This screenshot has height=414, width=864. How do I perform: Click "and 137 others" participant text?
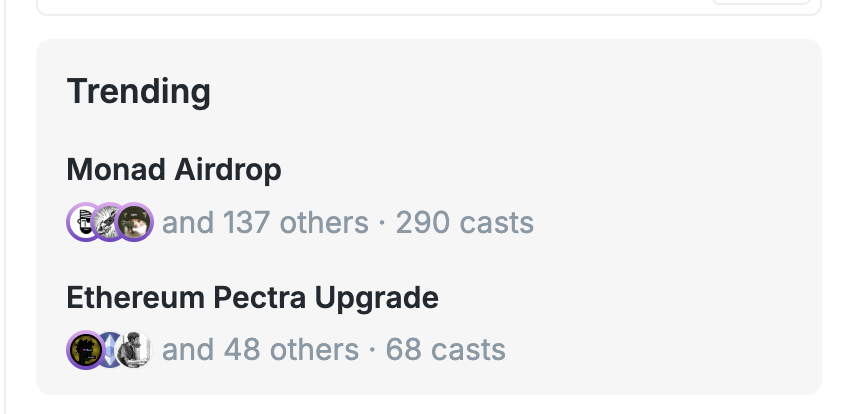[x=265, y=223]
